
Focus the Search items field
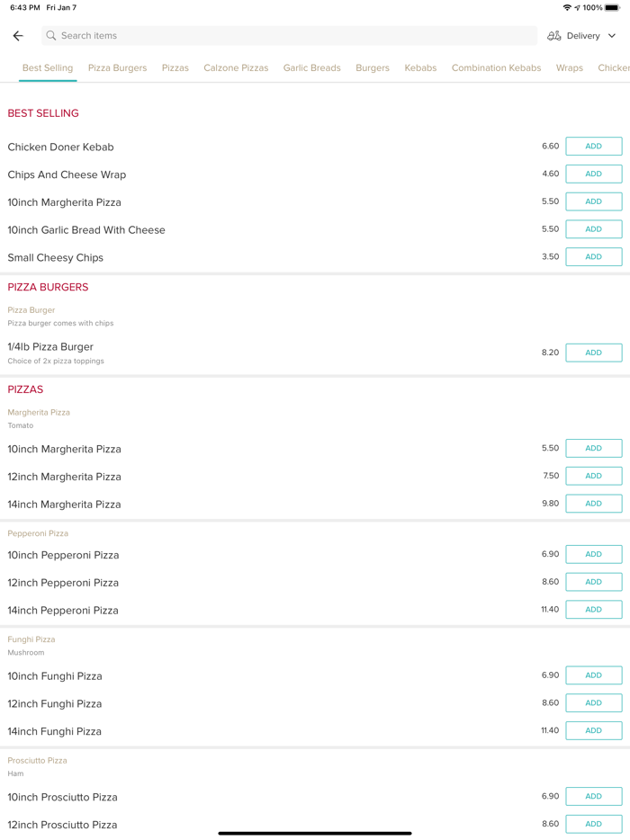click(x=288, y=36)
